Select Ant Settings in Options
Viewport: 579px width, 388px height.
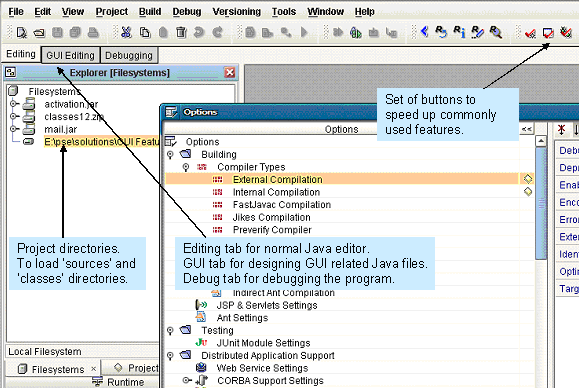pos(242,318)
